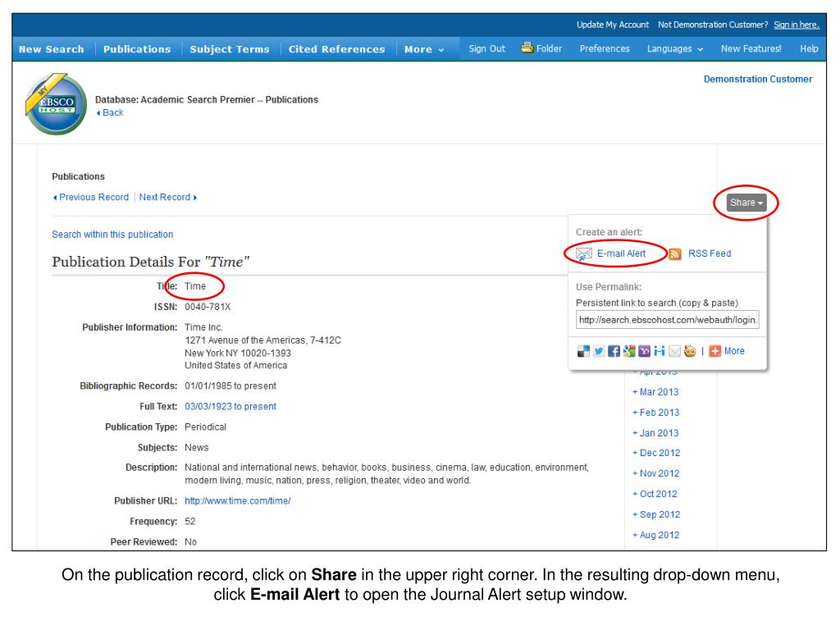
Task: Expand Nov 2012 issues
Action: [x=655, y=473]
